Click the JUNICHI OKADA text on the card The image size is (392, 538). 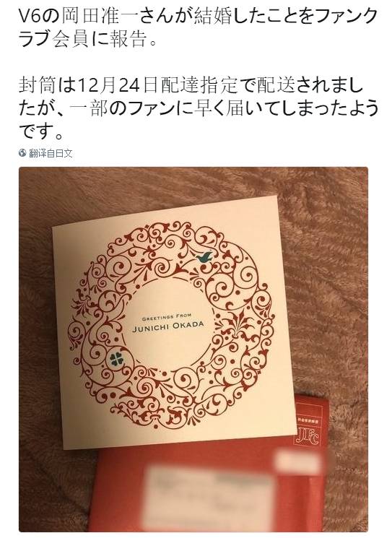click(x=168, y=326)
